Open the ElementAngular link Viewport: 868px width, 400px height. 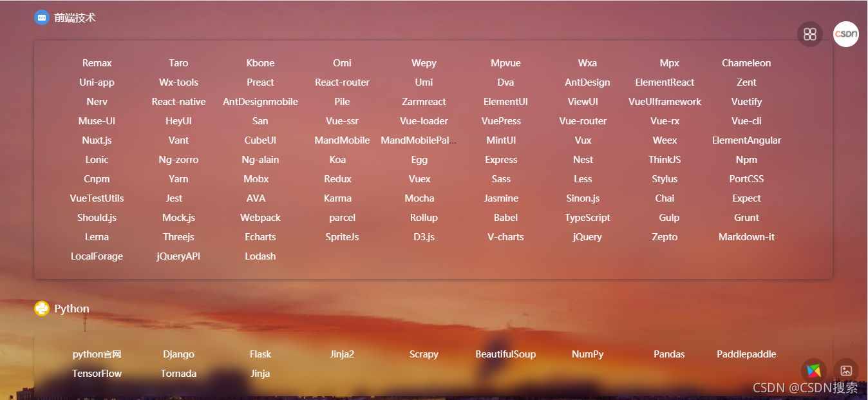747,140
